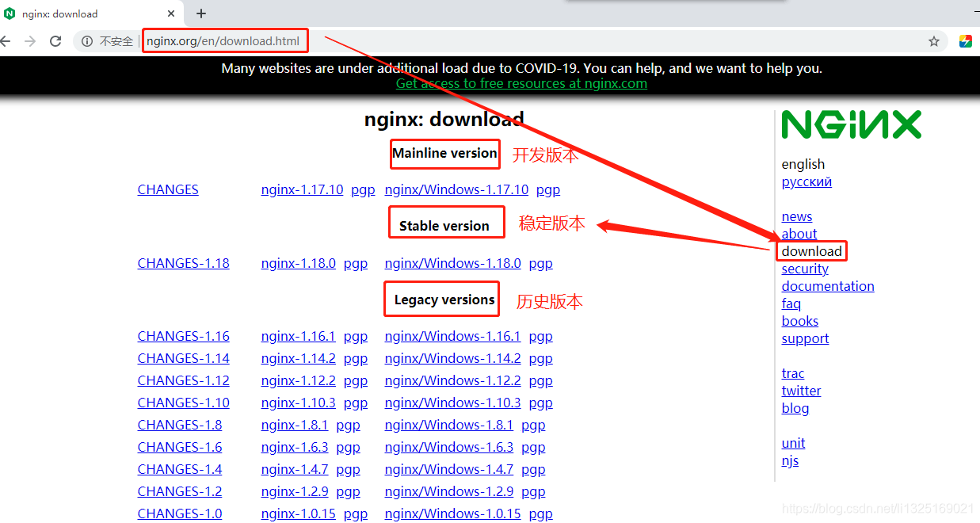980x523 pixels.
Task: Download nginx/Windows-1.6.3
Action: (x=449, y=447)
